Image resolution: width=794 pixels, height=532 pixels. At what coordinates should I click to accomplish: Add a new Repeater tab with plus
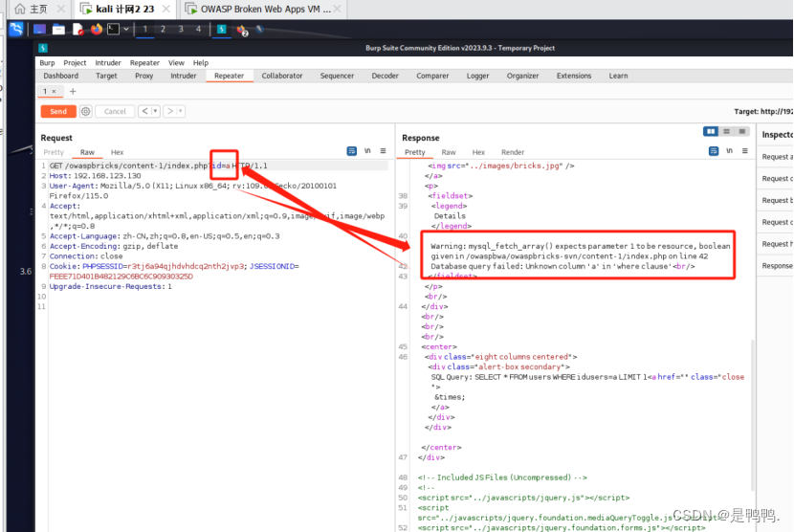pos(73,91)
